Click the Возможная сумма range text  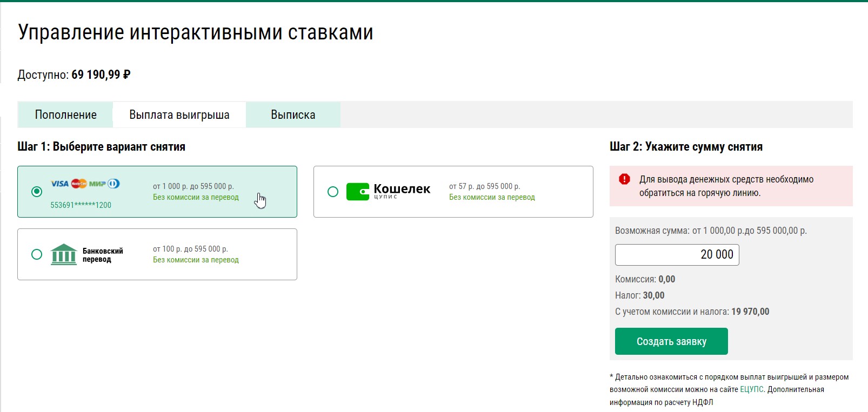pyautogui.click(x=711, y=231)
